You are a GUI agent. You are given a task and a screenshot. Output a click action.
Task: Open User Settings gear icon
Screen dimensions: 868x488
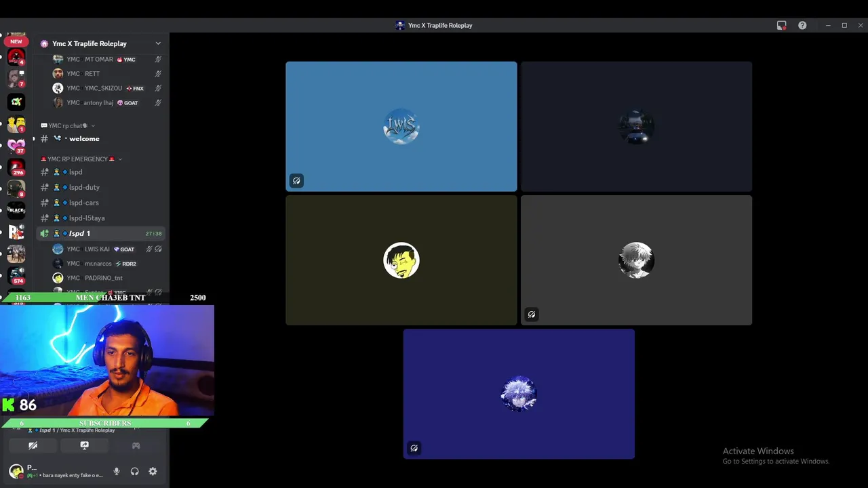coord(153,471)
